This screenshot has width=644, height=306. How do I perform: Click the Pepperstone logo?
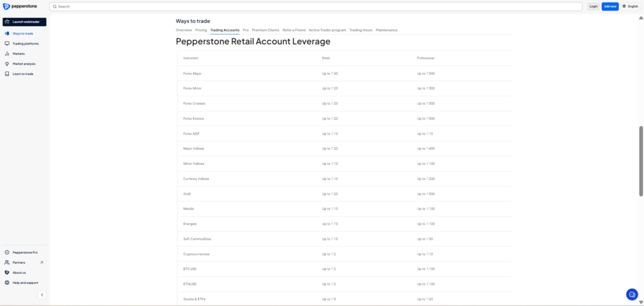click(20, 6)
